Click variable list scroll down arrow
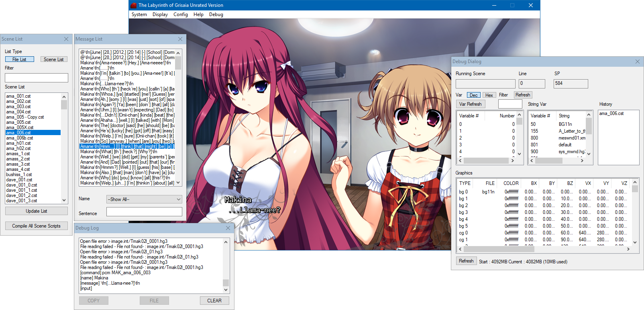644x310 pixels. 519,154
